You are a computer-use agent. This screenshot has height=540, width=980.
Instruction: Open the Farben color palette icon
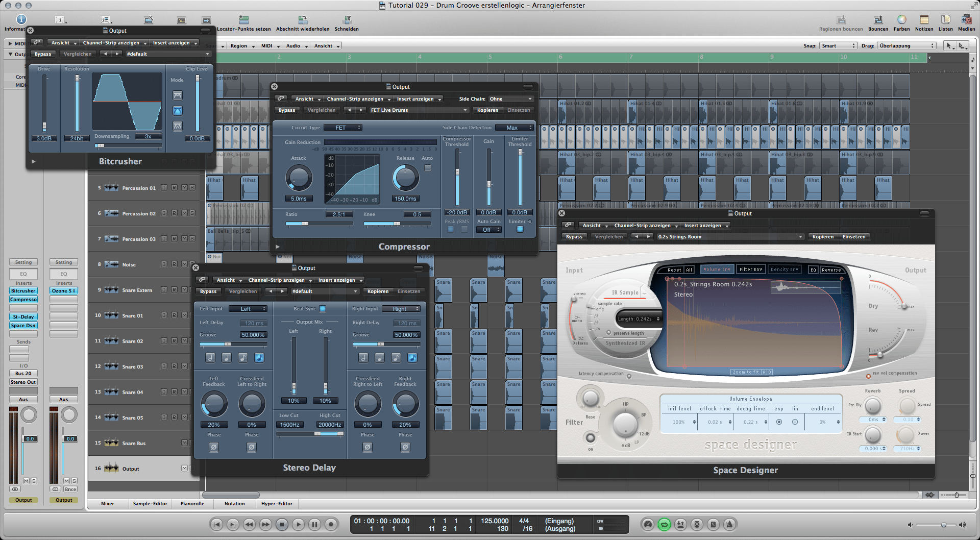pos(901,20)
